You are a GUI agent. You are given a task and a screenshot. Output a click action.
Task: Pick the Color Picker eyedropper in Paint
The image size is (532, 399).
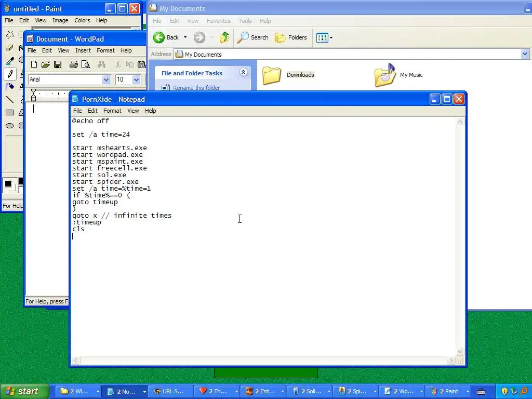[9, 61]
